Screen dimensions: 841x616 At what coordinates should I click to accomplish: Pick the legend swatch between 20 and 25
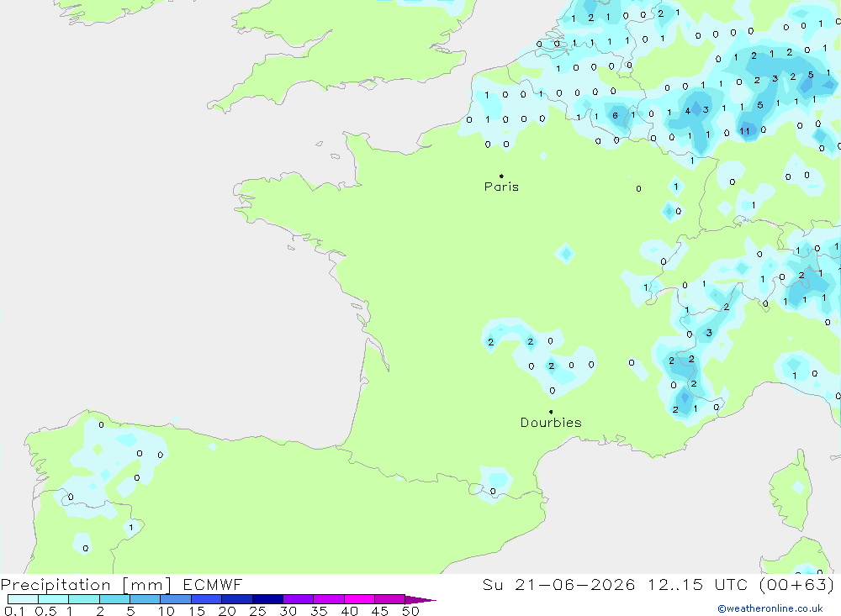pos(237,599)
